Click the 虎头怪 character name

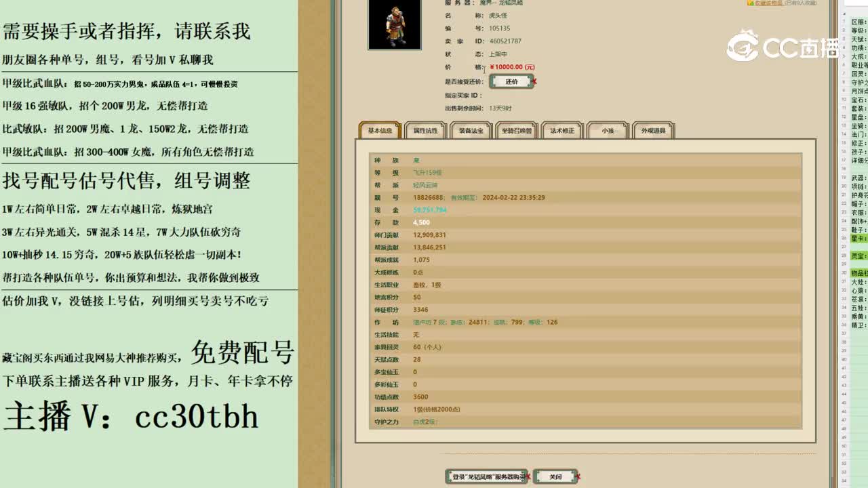pos(498,16)
